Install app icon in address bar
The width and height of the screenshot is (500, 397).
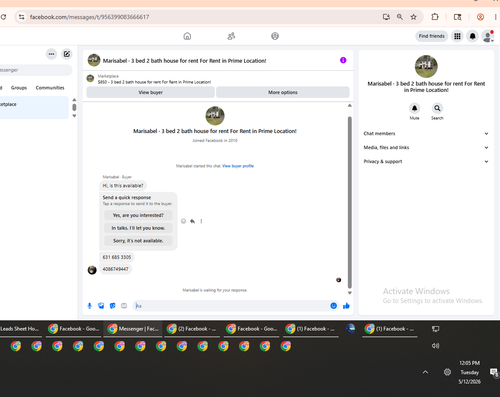click(x=386, y=17)
